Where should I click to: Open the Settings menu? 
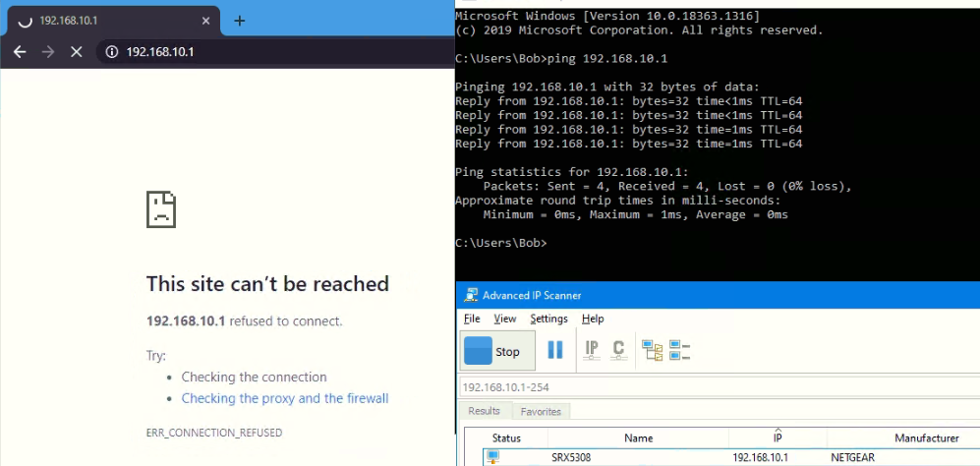coord(548,319)
